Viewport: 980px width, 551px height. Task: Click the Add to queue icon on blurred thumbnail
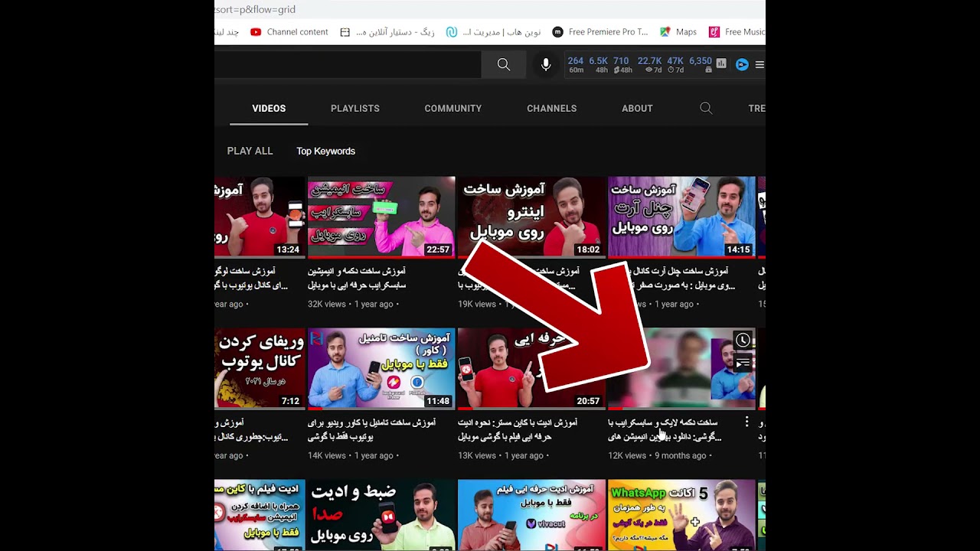tap(742, 363)
